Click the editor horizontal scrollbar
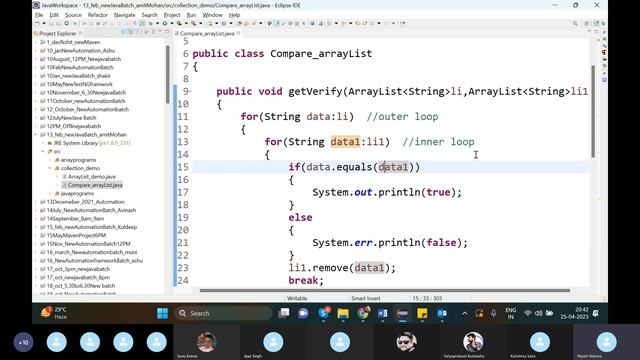 pos(384,291)
